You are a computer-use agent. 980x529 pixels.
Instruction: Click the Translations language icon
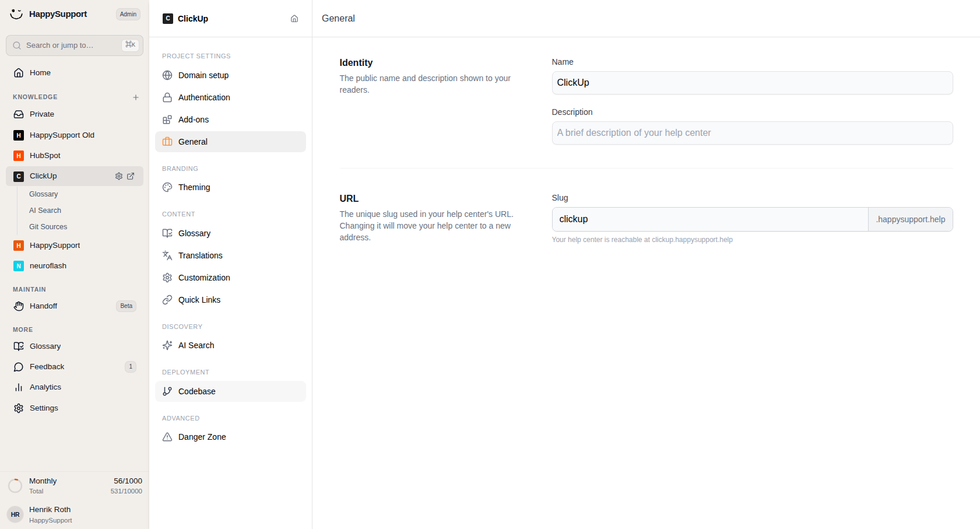point(167,255)
